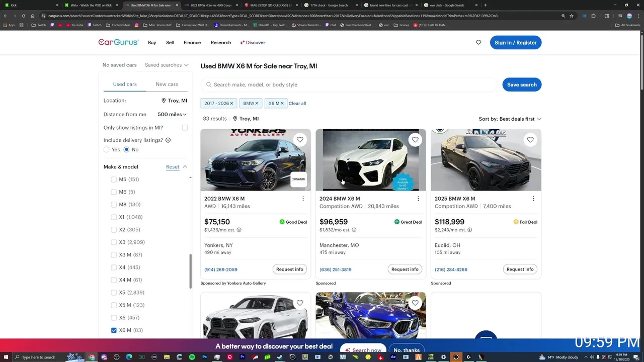Favorite the 2022 BMW X6 M listing
Screen dimensions: 644x362
click(x=300, y=140)
